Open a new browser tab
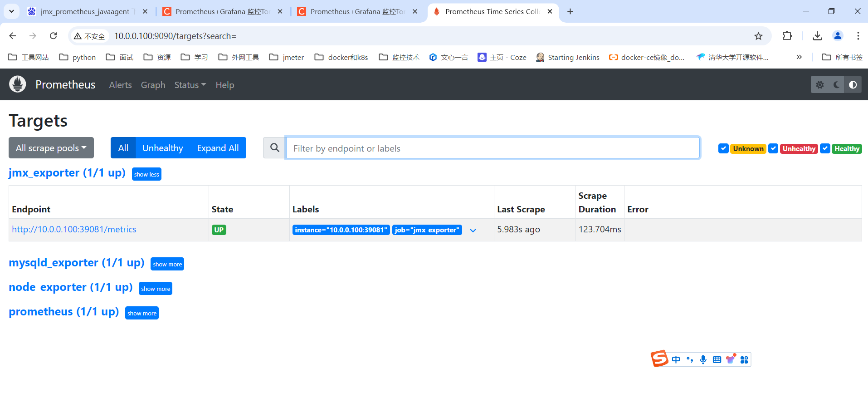Viewport: 868px width, 393px height. (570, 11)
